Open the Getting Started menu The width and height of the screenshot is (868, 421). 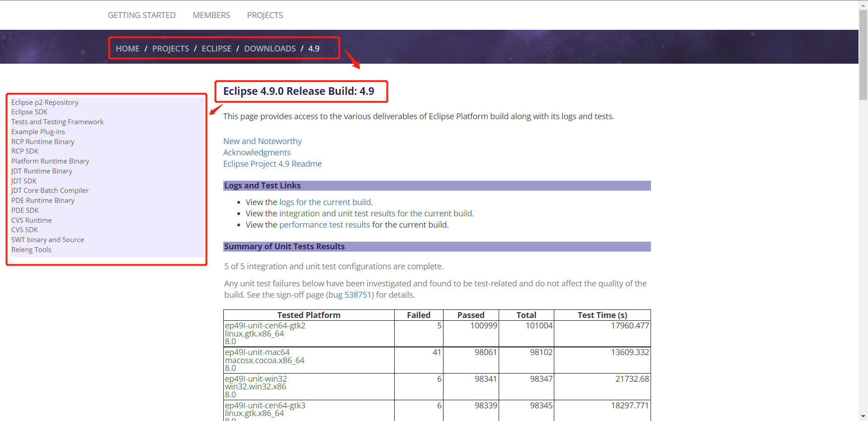[x=142, y=15]
